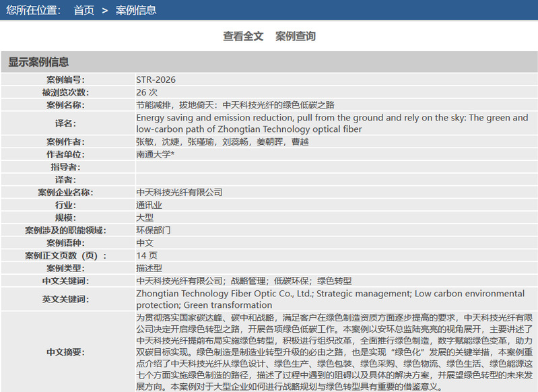Select the case number STR-2026
Image resolution: width=538 pixels, height=392 pixels.
click(156, 79)
